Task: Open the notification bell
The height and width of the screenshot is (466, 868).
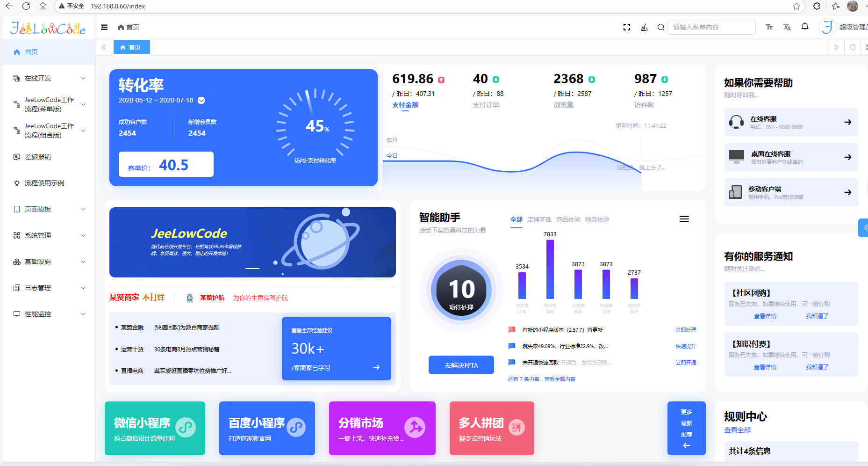Action: coord(805,27)
